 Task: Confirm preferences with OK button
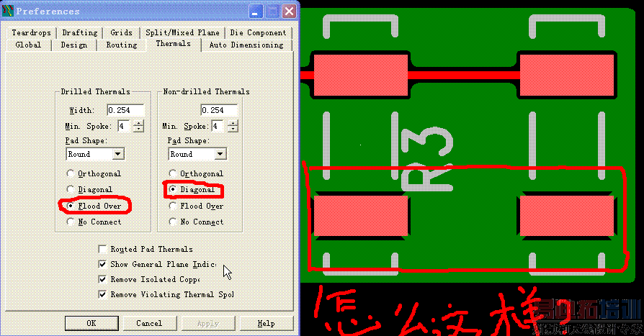click(x=91, y=323)
